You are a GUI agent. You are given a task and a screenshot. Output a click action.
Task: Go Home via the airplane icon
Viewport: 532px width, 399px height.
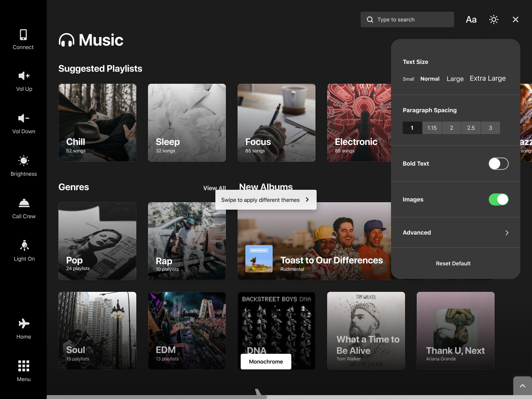tap(24, 323)
